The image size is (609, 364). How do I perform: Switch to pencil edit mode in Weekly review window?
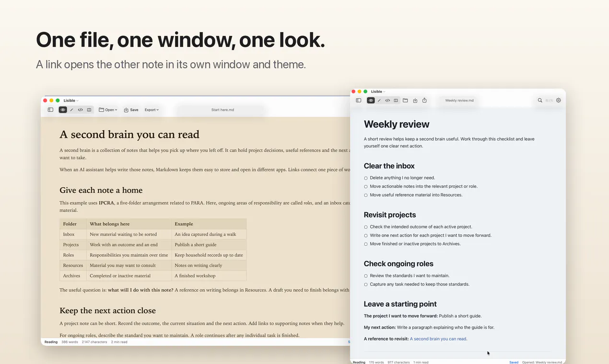pyautogui.click(x=379, y=101)
